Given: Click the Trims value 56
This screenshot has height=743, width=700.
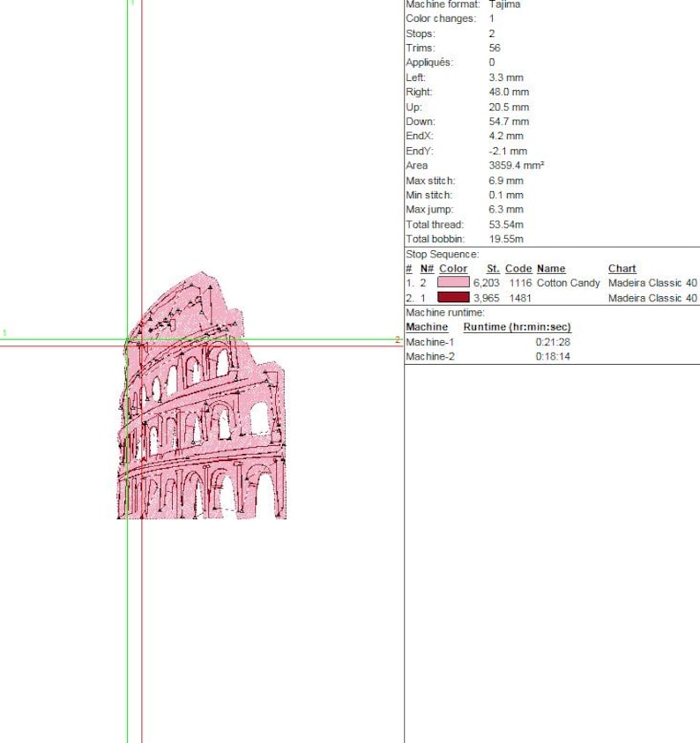Looking at the screenshot, I should pos(495,48).
